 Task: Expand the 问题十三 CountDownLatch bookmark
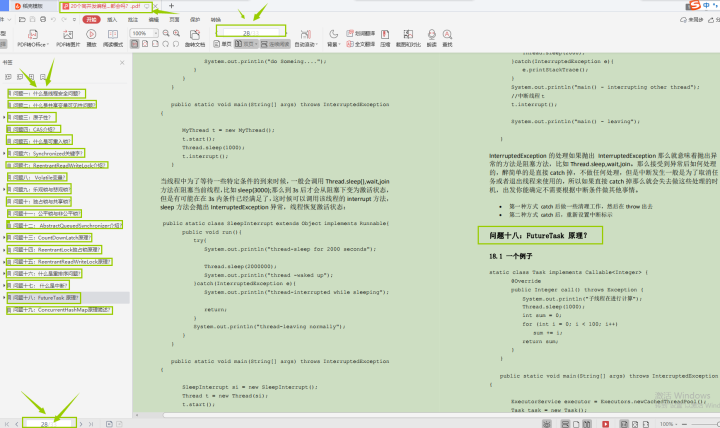[x=4, y=237]
